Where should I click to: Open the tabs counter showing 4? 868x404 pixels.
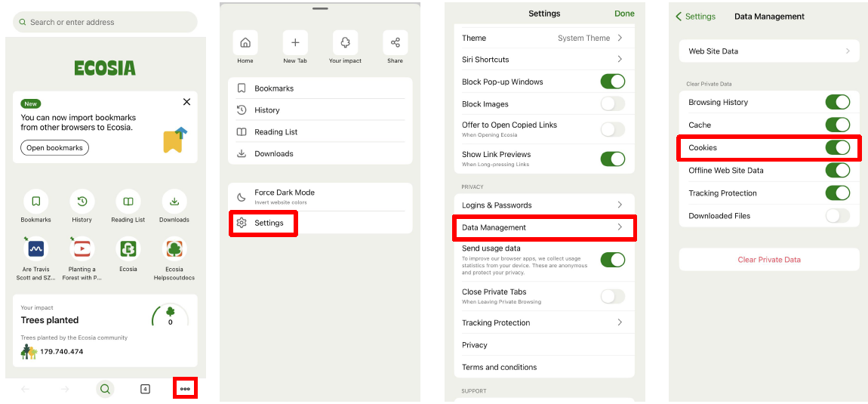(145, 389)
